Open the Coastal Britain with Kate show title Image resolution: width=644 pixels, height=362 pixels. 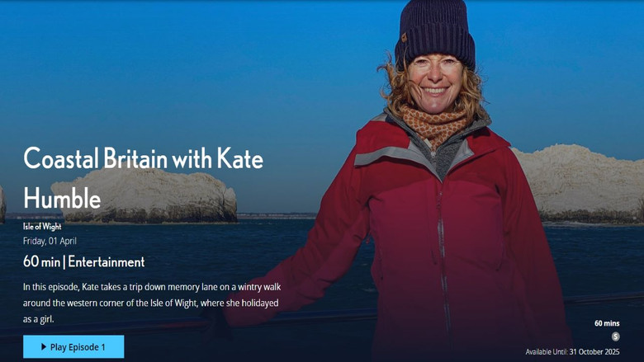click(144, 158)
